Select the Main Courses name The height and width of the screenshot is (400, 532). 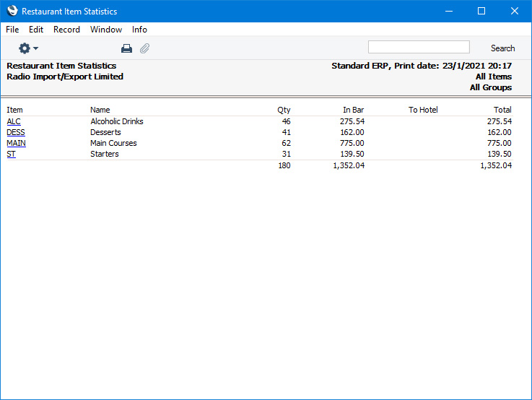pos(113,143)
